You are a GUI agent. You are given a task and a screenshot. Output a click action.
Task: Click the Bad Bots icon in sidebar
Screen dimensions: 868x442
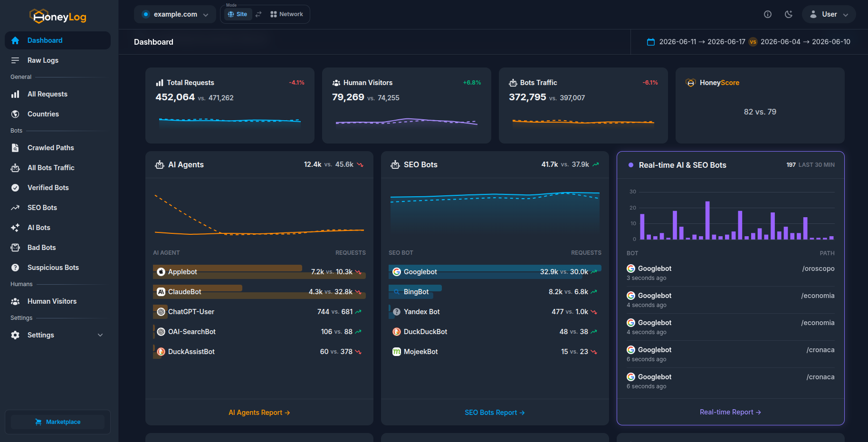click(x=15, y=248)
